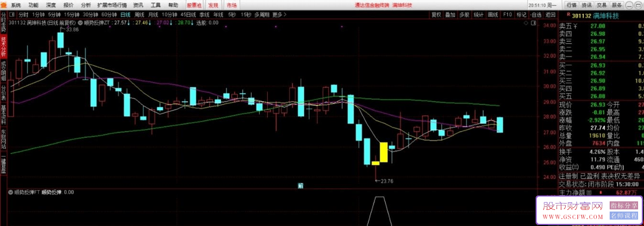Open the 多周期 multi-period view
The width and height of the screenshot is (644, 226).
tap(262, 14)
